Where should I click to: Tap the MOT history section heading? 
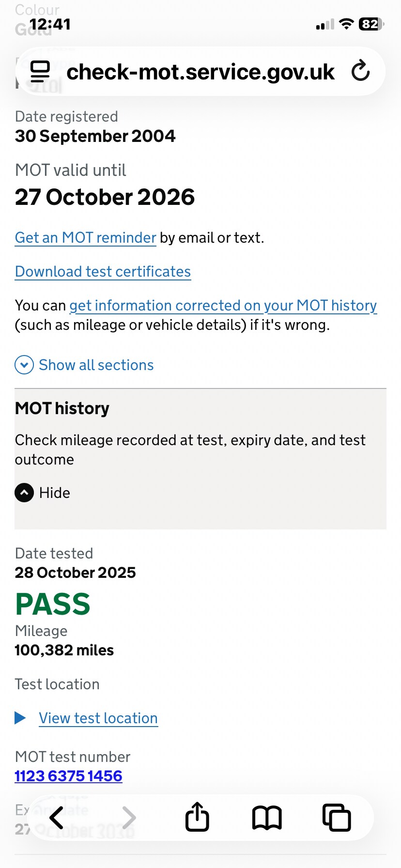click(x=62, y=408)
